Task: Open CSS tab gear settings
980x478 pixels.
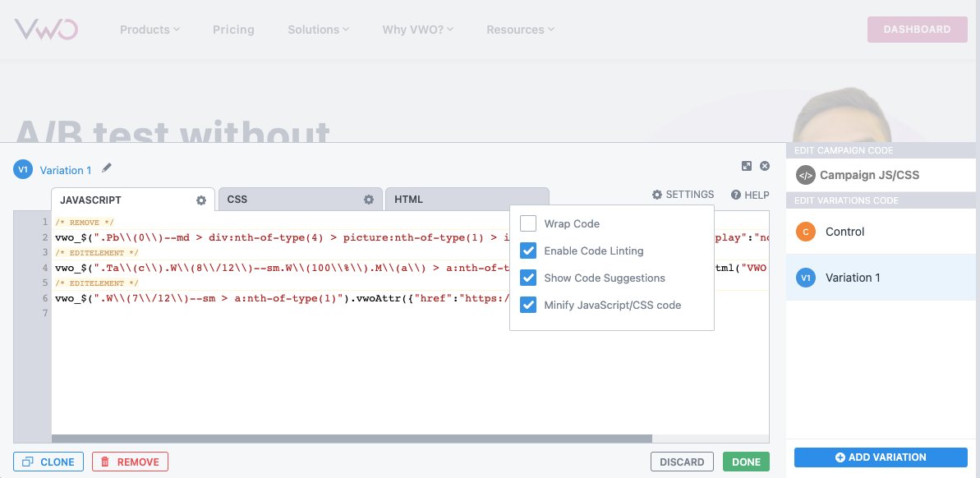Action: (x=369, y=200)
